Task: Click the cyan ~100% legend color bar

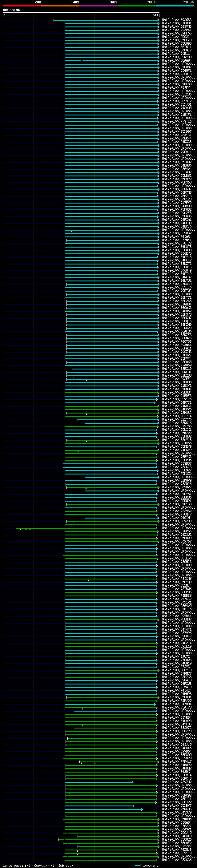Action: tap(175, 6)
